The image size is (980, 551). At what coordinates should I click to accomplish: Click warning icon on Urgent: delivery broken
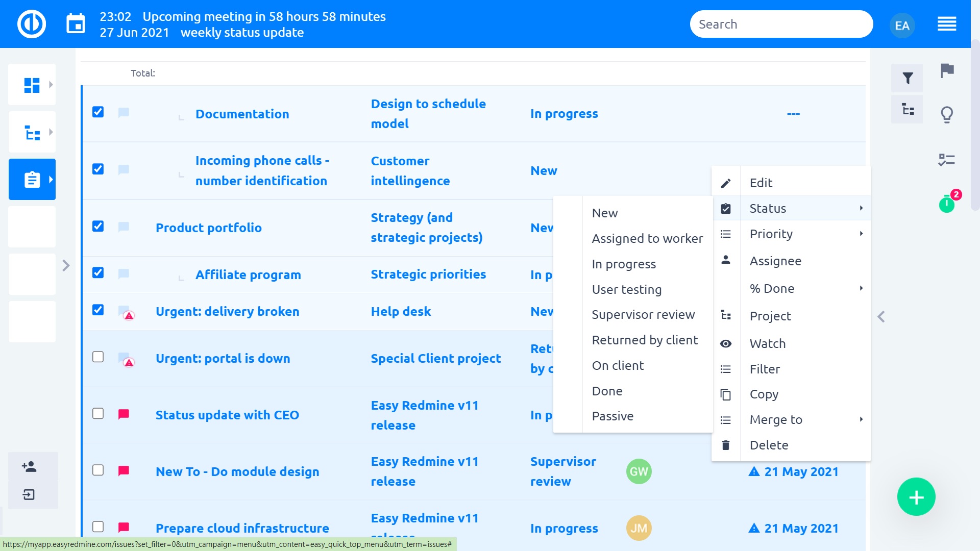tap(129, 316)
